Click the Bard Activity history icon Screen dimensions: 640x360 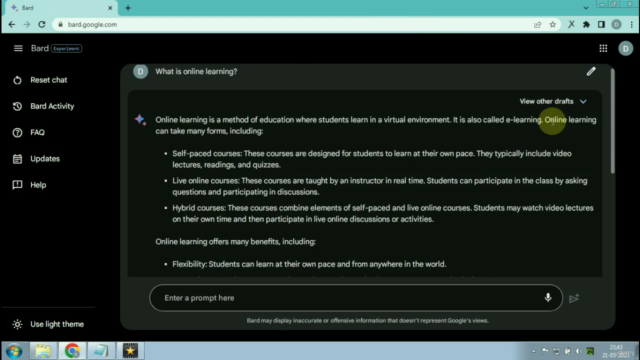pyautogui.click(x=17, y=106)
